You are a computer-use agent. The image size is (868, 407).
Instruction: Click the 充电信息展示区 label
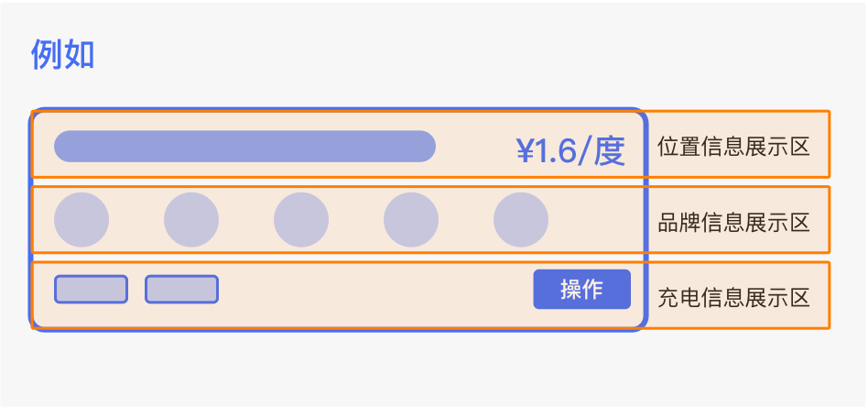(x=733, y=297)
